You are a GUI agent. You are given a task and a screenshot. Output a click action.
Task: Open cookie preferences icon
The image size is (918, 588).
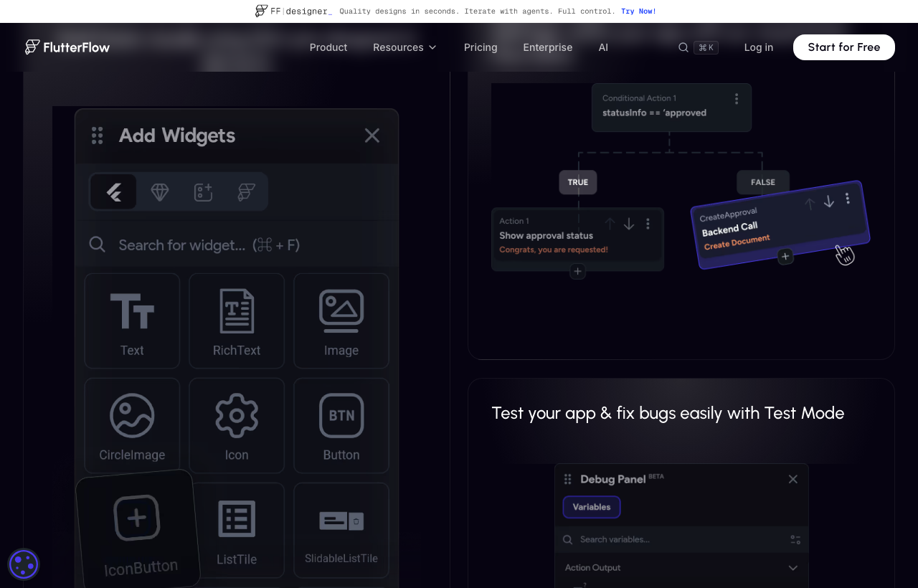(24, 564)
